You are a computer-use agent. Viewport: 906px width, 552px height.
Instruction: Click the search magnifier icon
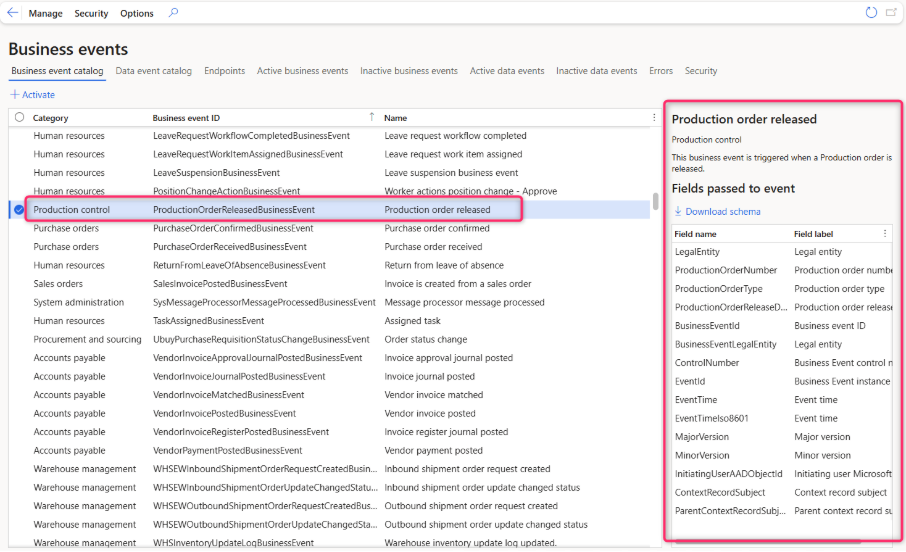[x=174, y=13]
